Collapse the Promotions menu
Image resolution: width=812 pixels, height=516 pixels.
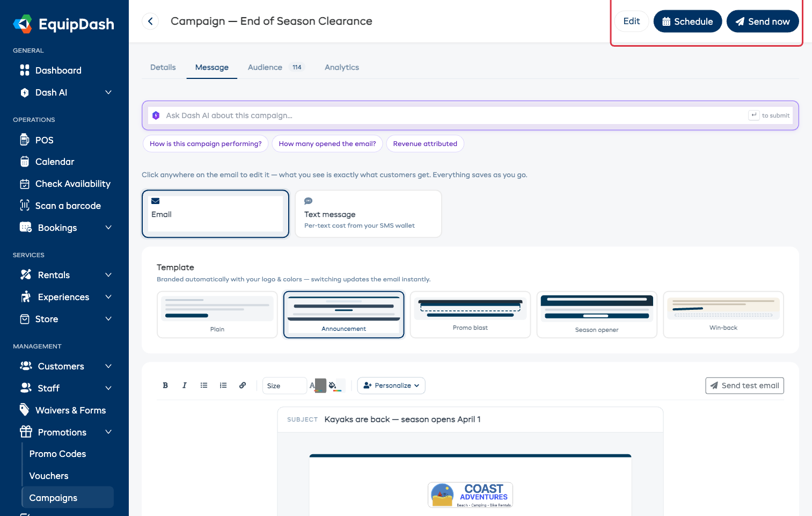point(108,432)
